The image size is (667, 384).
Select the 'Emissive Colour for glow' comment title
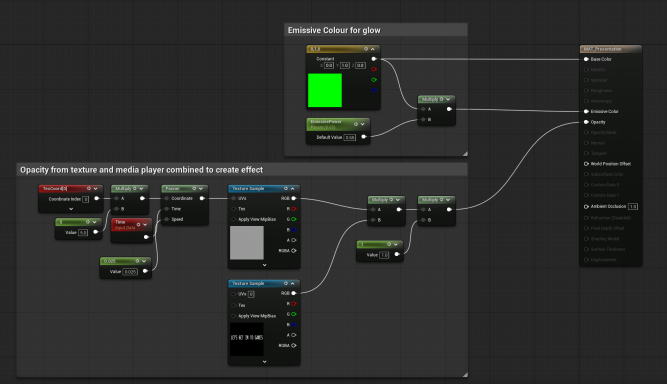[334, 30]
